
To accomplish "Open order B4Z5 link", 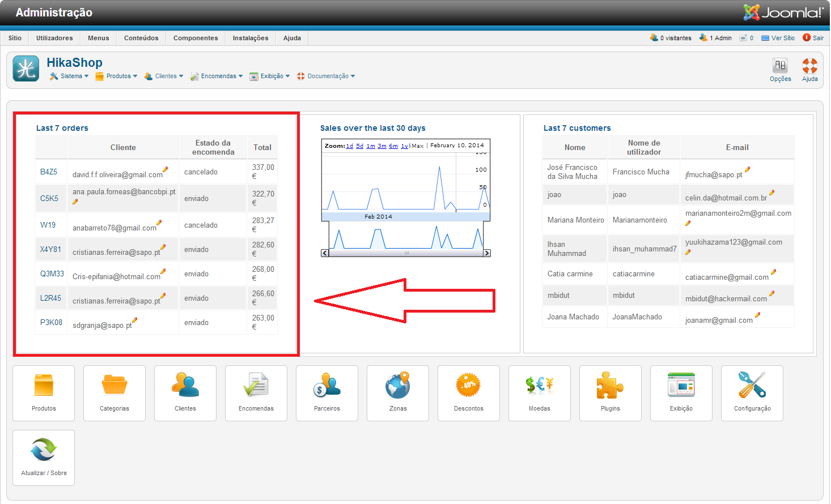I will point(49,172).
